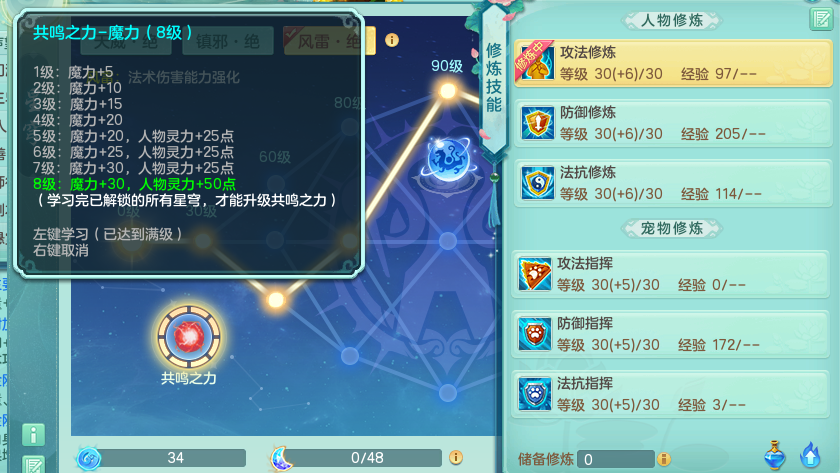Choose the 法抗指挥 blue paw icon
Image resolution: width=840 pixels, height=473 pixels.
535,394
